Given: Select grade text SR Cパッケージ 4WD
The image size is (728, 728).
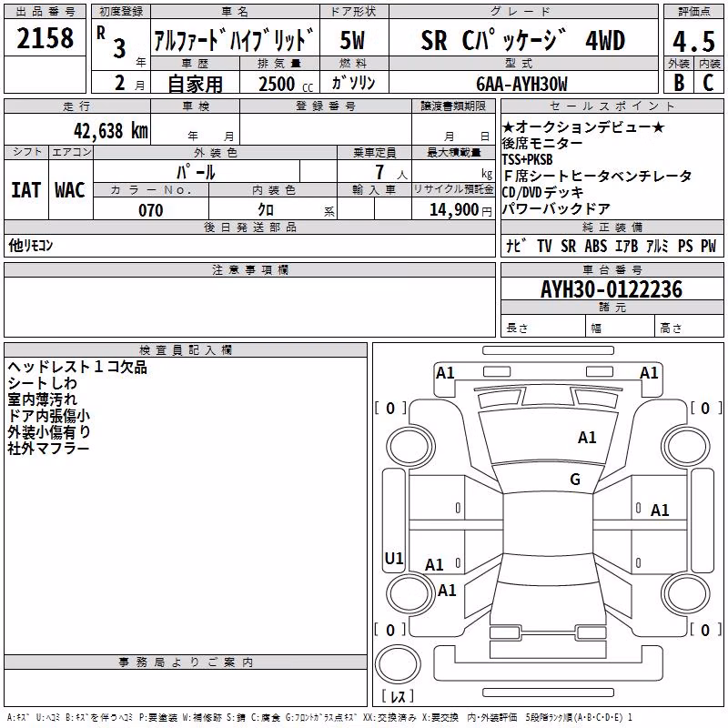Looking at the screenshot, I should (522, 40).
